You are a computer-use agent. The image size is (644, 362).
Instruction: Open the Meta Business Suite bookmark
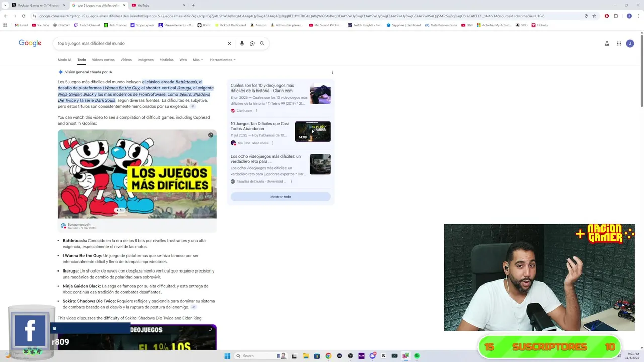click(x=441, y=25)
